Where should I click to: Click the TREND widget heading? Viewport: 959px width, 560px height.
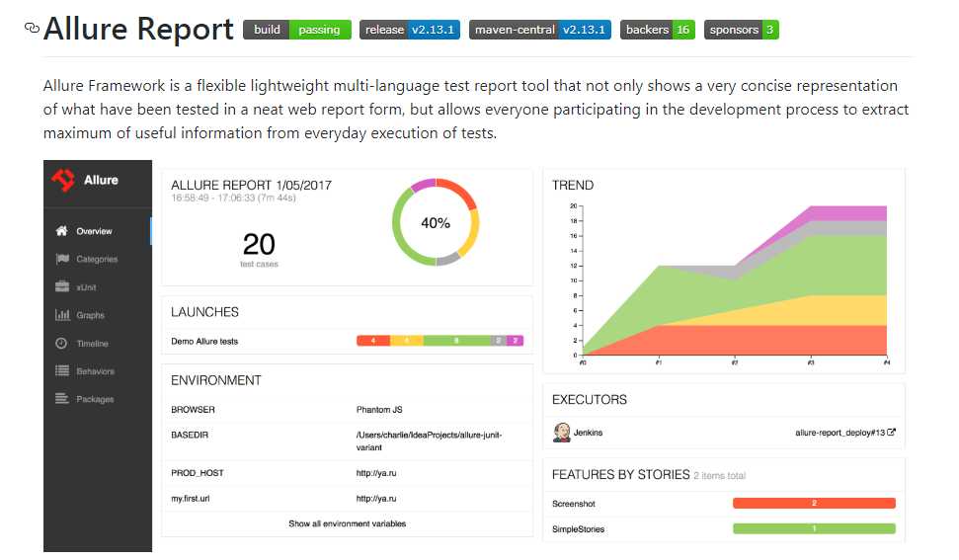[573, 186]
